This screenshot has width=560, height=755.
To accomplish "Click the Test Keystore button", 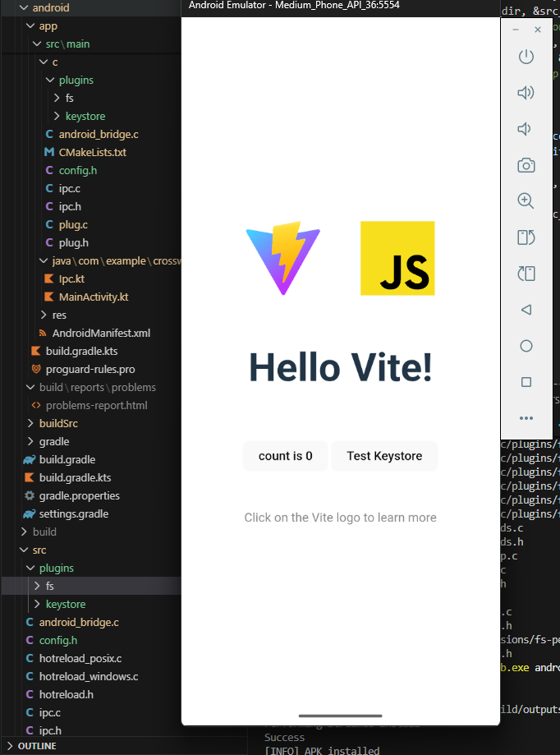I will click(384, 455).
